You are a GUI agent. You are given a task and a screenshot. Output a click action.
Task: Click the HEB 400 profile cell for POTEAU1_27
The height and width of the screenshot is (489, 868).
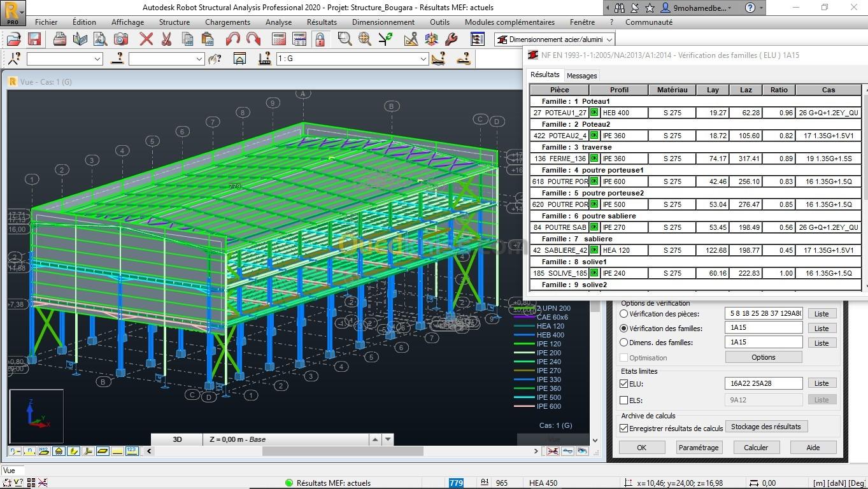pos(624,113)
